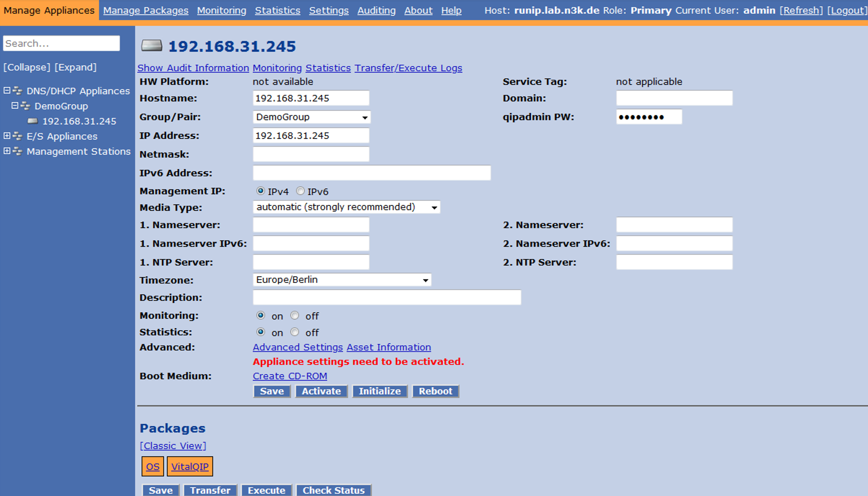Go to the Auditing menu item
Screen dimensions: 868x496
pyautogui.click(x=376, y=11)
